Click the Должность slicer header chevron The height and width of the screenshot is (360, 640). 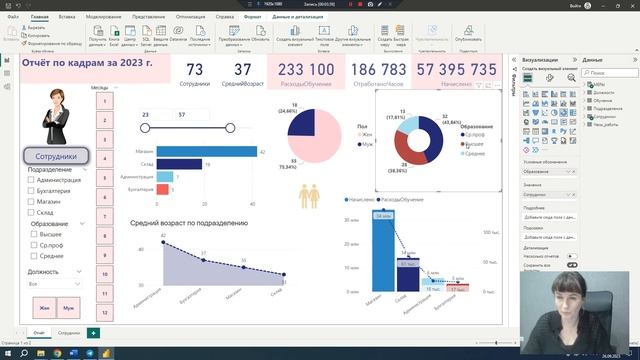[x=79, y=271]
